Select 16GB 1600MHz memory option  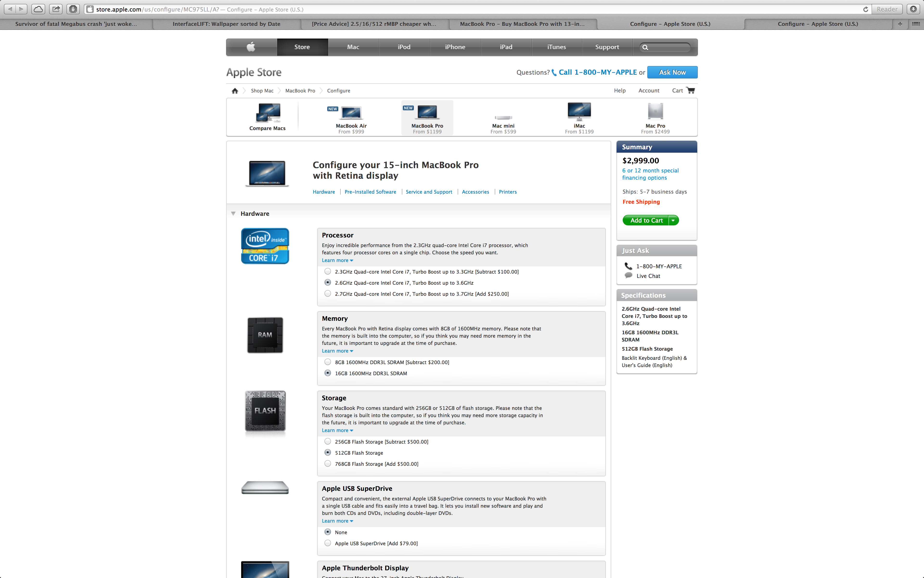(327, 373)
